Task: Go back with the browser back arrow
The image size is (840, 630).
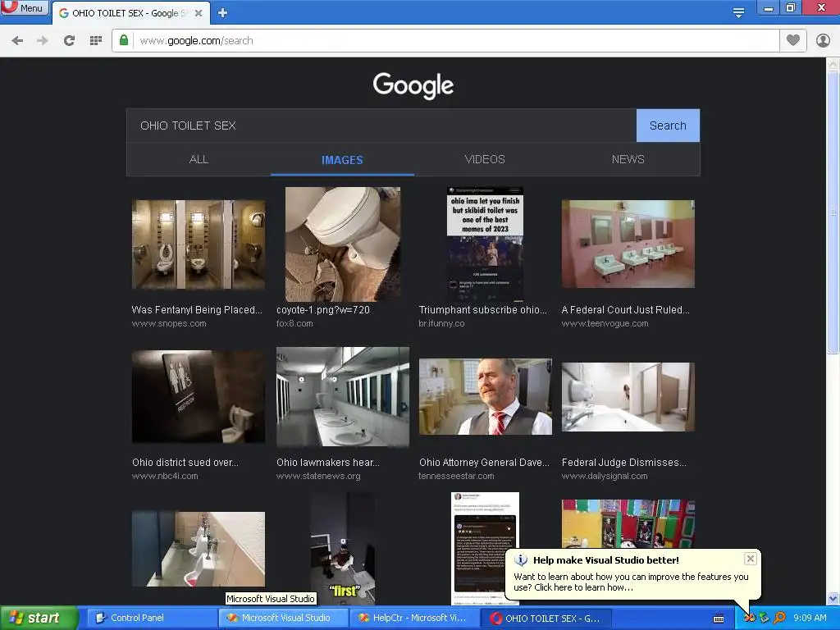Action: point(17,41)
